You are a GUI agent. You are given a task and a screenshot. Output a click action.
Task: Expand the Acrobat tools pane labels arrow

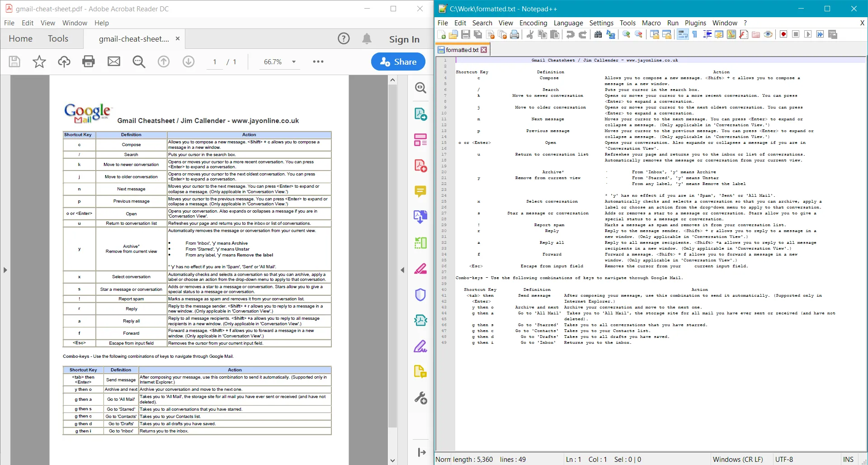coord(421,452)
